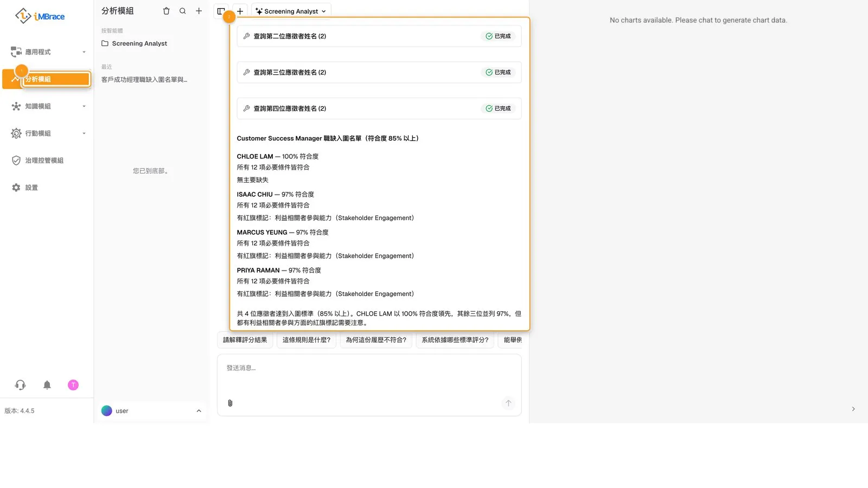The height and width of the screenshot is (488, 868).
Task: Open the Screening Analyst agent dropdown
Action: [x=291, y=11]
